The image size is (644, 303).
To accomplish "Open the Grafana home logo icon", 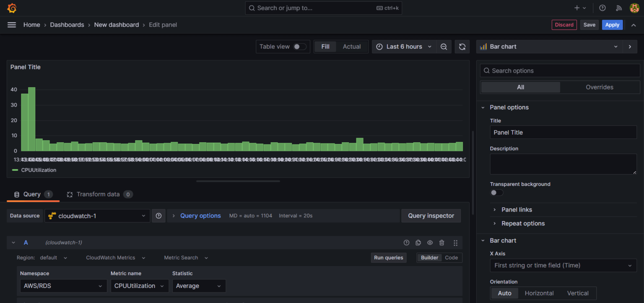I will tap(12, 8).
